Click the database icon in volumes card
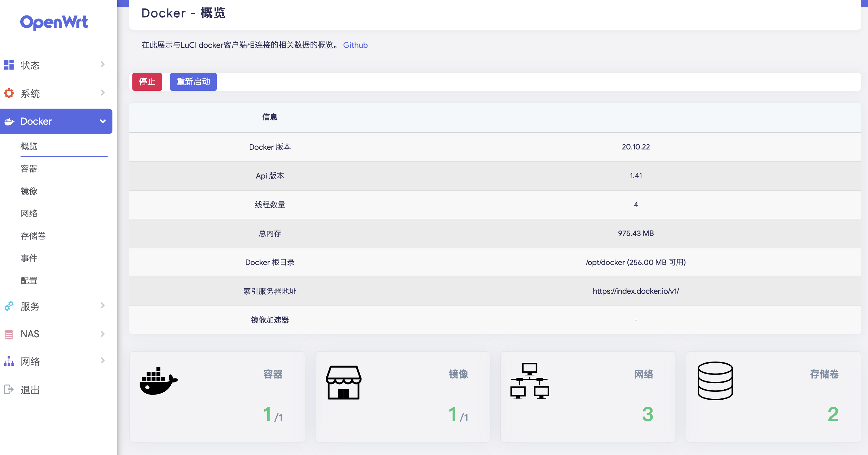Screen dimensions: 868x455 click(x=715, y=381)
